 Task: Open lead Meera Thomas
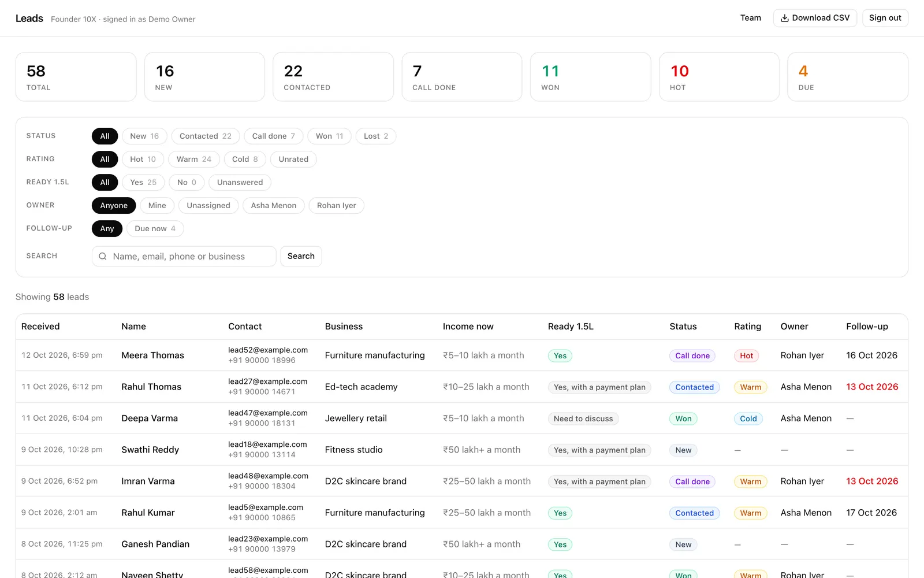pos(152,355)
